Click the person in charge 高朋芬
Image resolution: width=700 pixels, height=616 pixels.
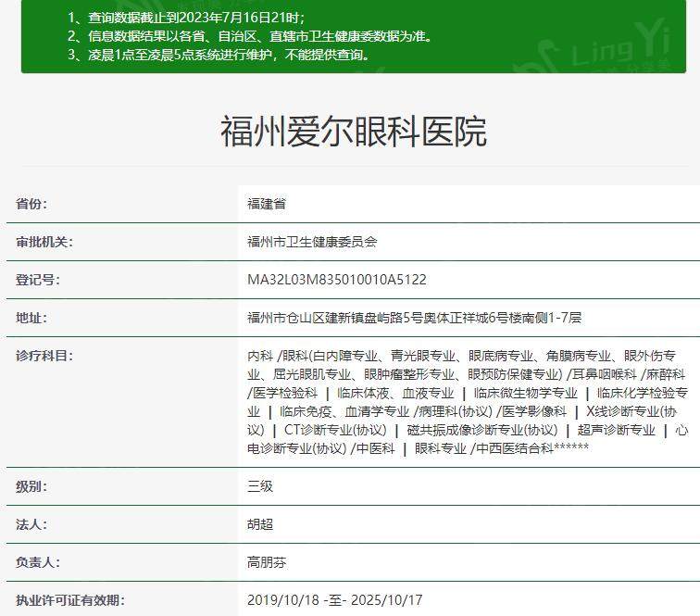coord(267,562)
